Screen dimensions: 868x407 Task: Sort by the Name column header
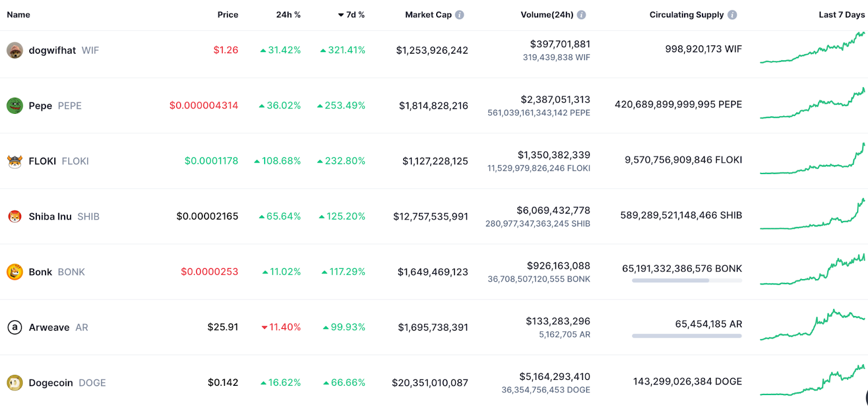[18, 15]
